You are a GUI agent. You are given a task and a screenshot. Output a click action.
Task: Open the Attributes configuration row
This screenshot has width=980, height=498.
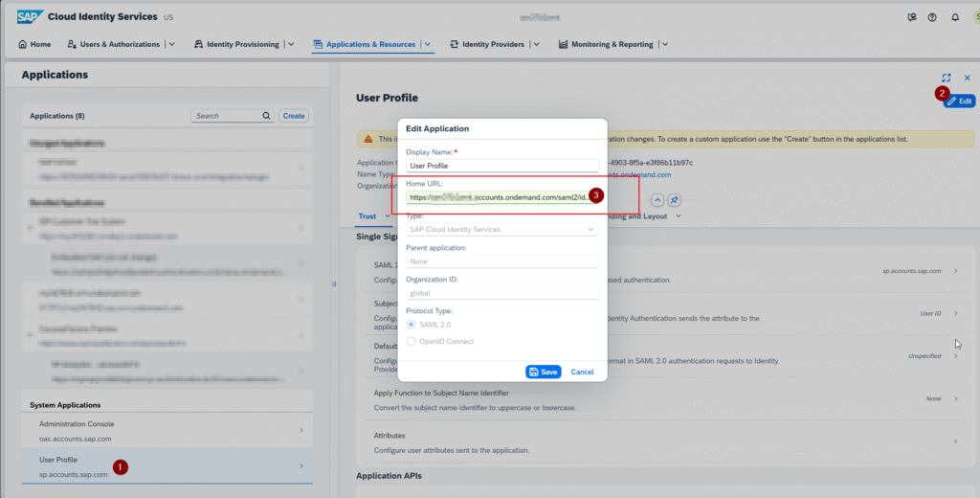(666, 441)
